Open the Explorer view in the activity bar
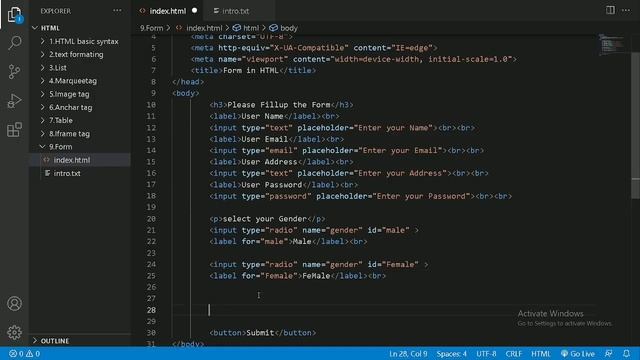 (x=14, y=15)
